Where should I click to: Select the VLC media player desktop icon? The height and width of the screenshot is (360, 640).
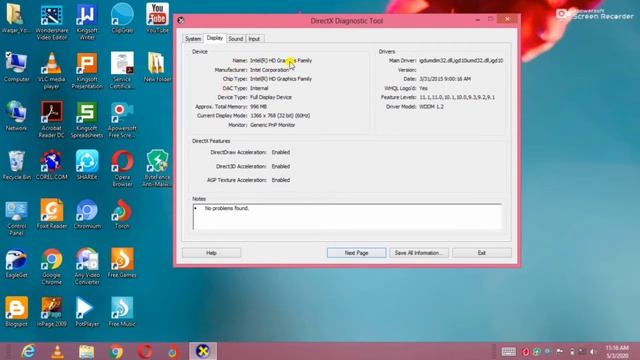(52, 71)
